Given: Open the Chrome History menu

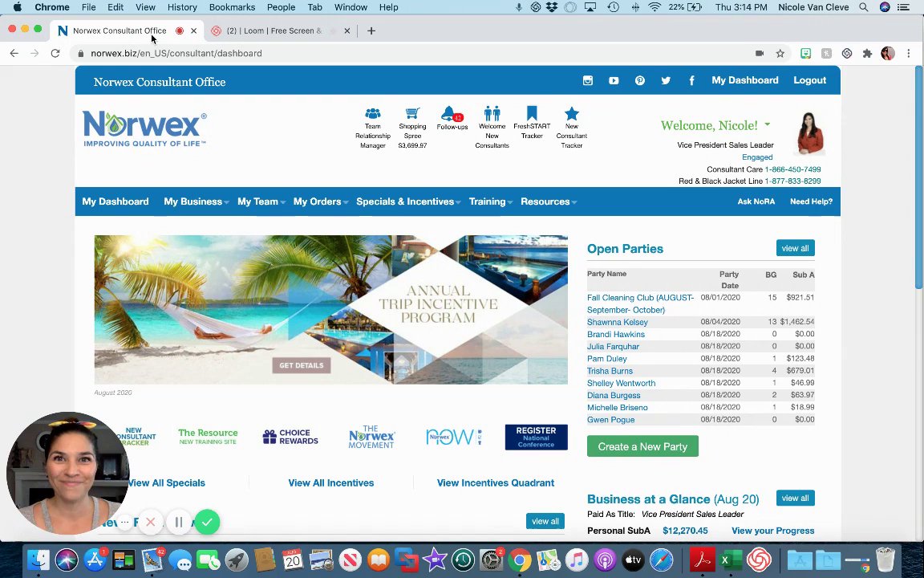Looking at the screenshot, I should click(x=182, y=7).
